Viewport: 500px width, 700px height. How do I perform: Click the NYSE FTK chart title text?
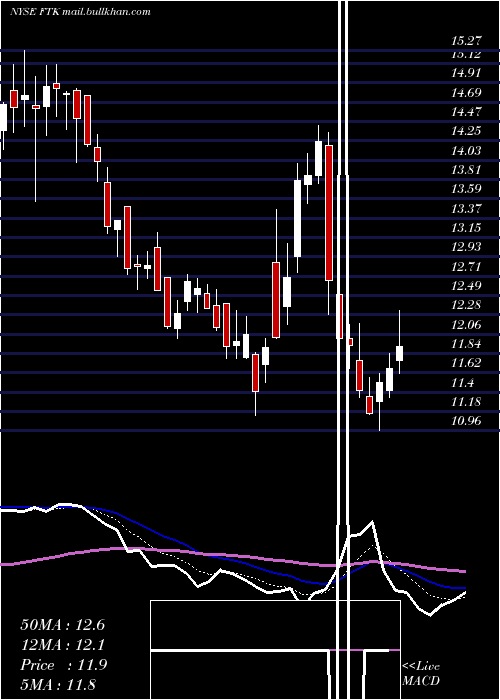(x=80, y=12)
